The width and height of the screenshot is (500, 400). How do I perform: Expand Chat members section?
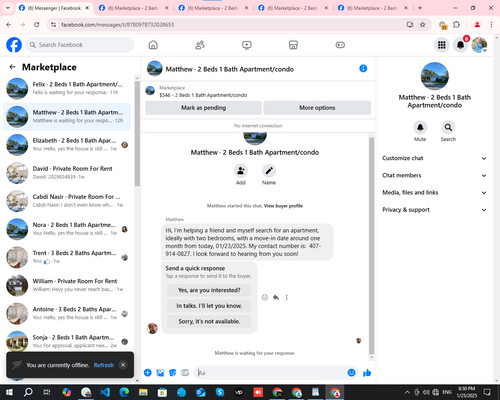pyautogui.click(x=434, y=175)
